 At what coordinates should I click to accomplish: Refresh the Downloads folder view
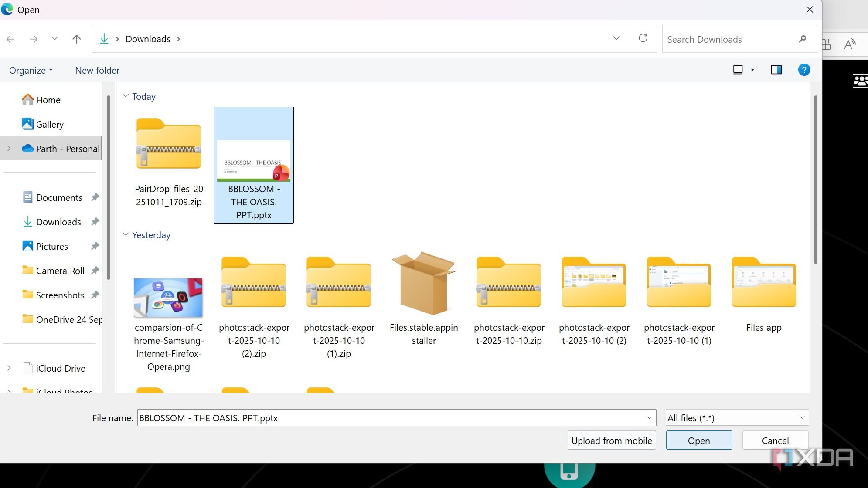click(643, 38)
